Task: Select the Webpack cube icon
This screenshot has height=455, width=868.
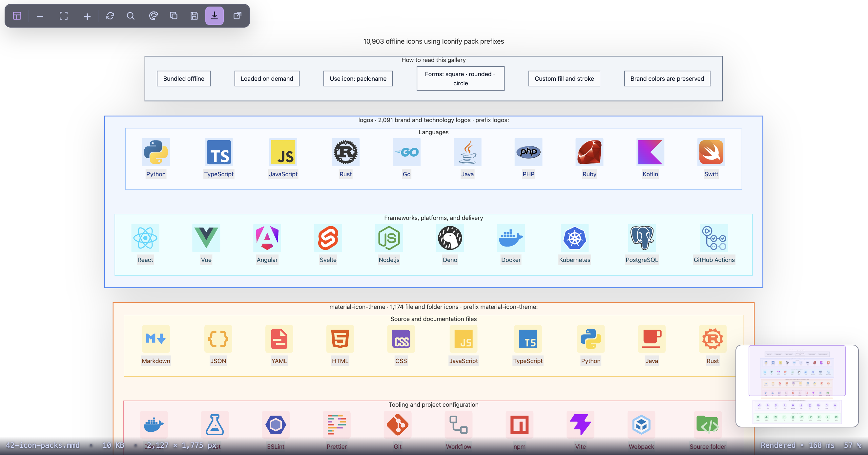Action: [642, 424]
